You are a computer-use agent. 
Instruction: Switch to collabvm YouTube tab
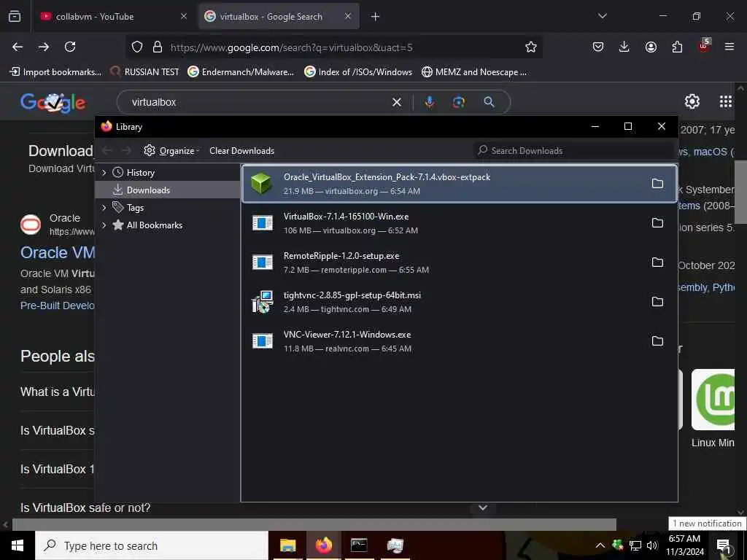click(x=112, y=17)
